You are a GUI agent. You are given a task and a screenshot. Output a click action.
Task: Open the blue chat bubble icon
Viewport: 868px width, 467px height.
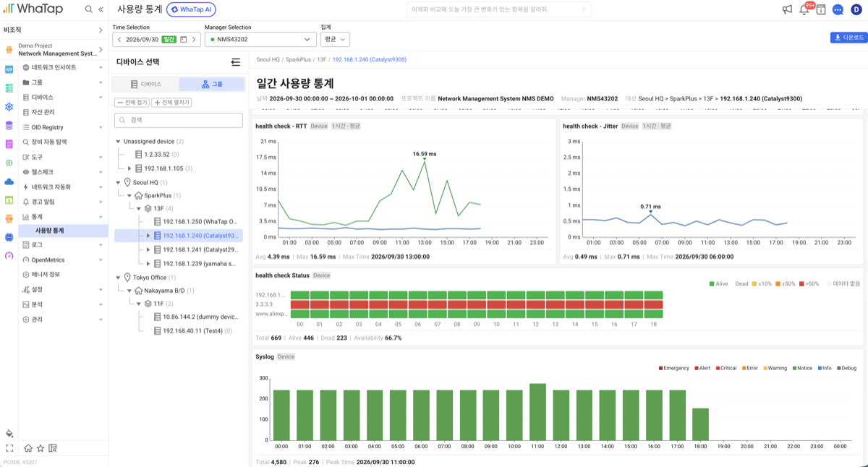pyautogui.click(x=838, y=9)
